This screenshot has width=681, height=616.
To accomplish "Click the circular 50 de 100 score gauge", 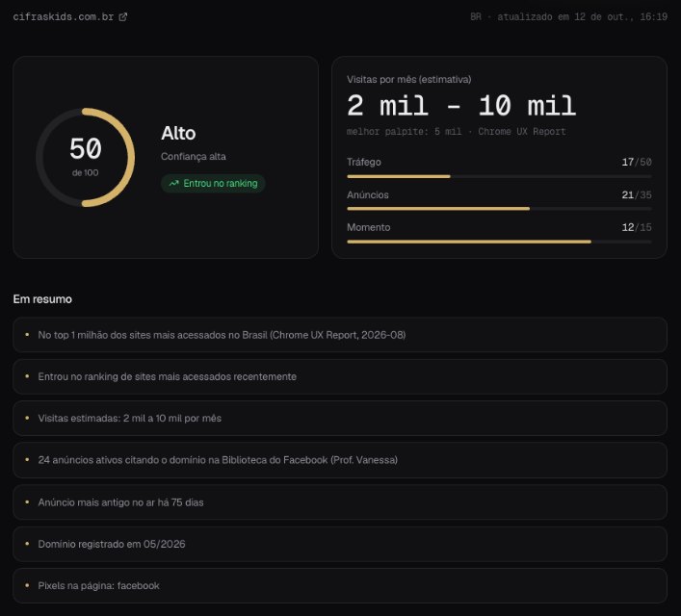I will (x=85, y=157).
